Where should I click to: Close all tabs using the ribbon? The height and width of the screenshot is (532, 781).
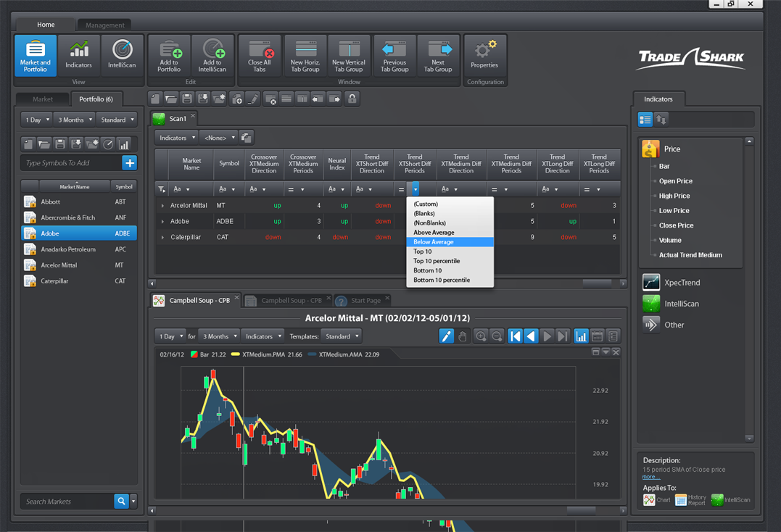[x=260, y=56]
